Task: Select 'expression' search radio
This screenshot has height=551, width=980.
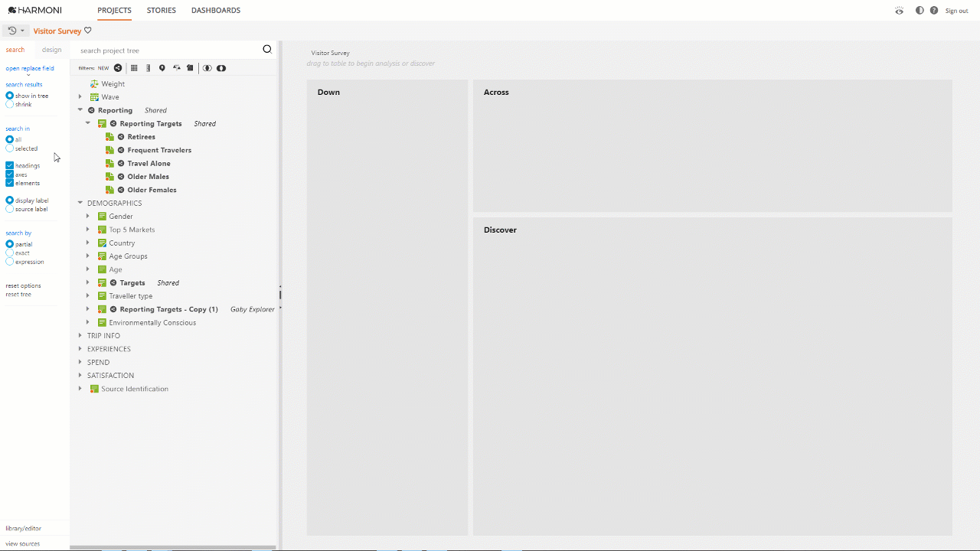Action: pyautogui.click(x=10, y=262)
